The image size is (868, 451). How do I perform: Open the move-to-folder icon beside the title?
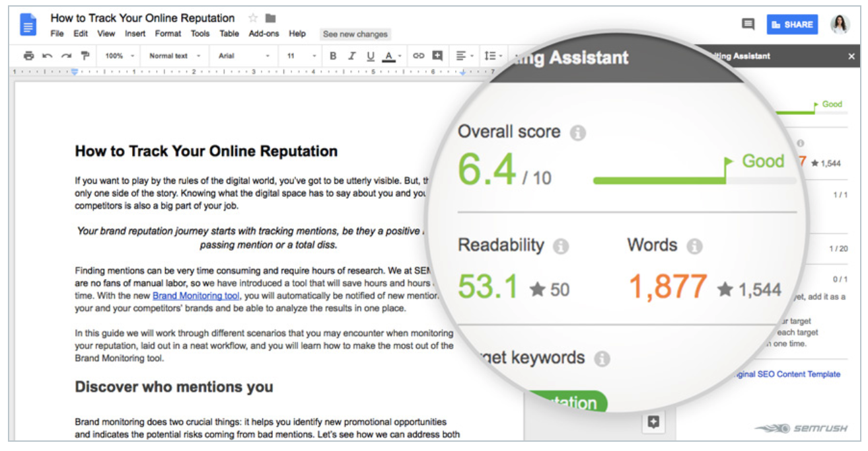coord(271,18)
